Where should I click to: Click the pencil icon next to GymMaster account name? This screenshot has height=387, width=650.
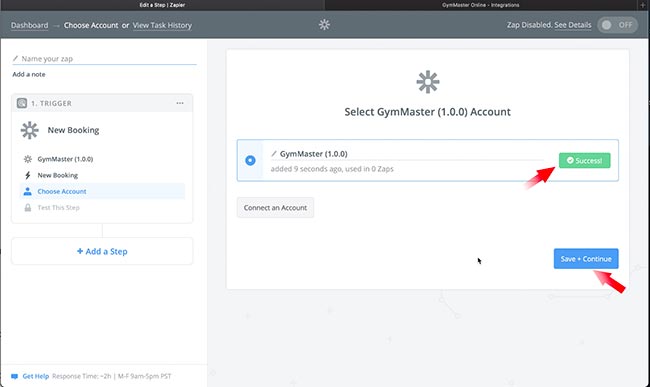tap(274, 154)
